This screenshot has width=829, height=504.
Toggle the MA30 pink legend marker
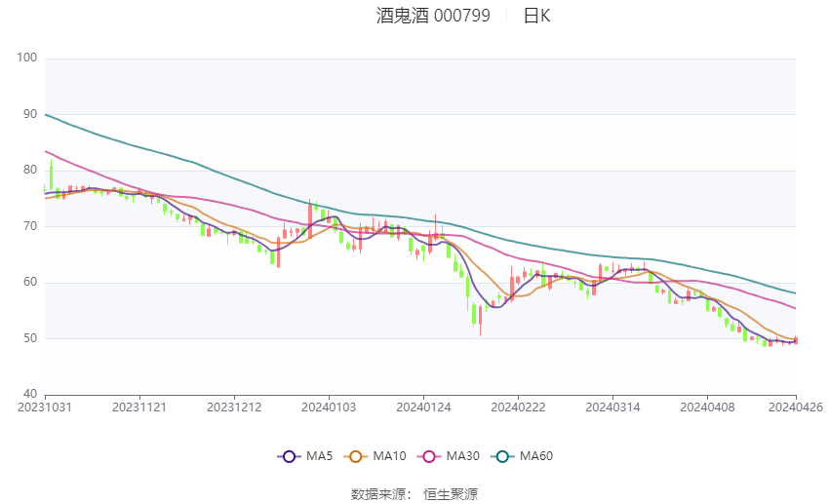[x=429, y=456]
